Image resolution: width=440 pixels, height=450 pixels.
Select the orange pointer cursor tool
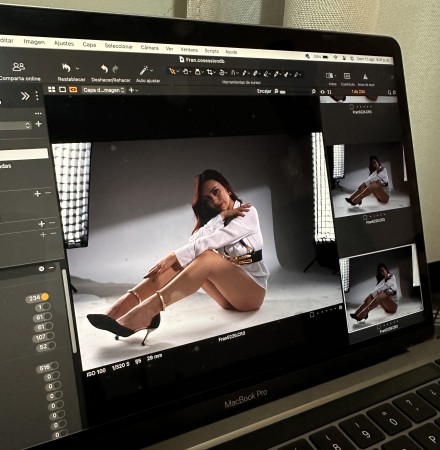pyautogui.click(x=172, y=71)
